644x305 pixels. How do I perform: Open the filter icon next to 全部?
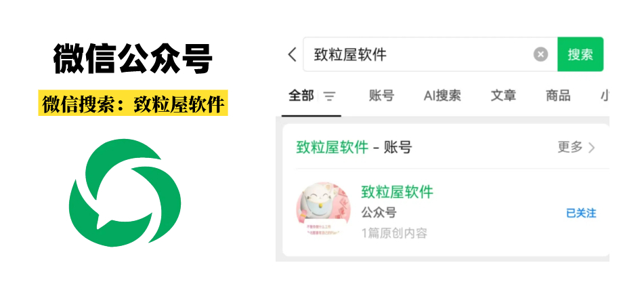point(329,97)
